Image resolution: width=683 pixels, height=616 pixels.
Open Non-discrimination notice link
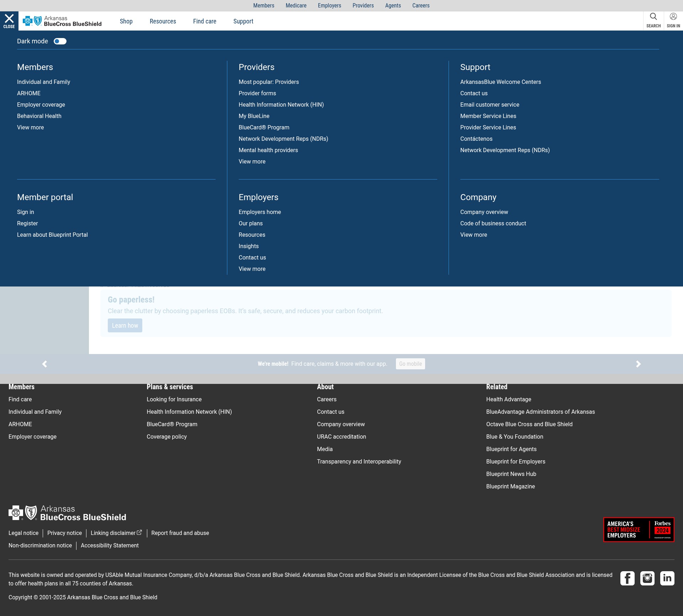(x=40, y=546)
